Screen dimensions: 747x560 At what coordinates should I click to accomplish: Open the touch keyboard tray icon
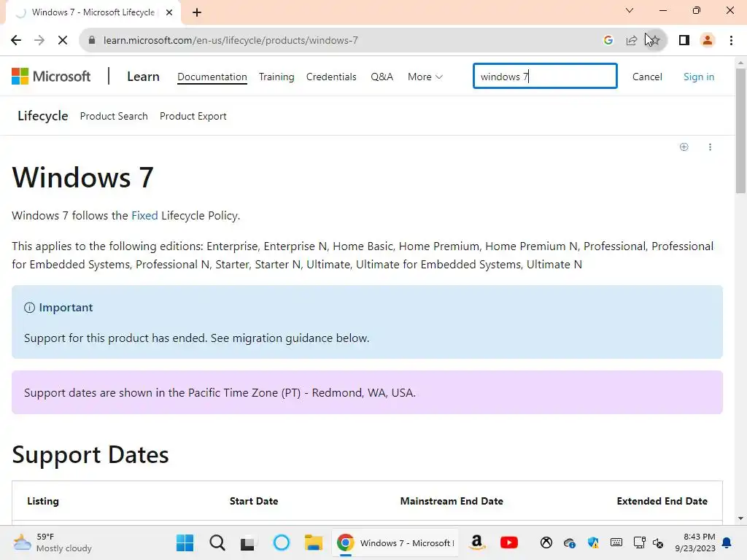(616, 542)
